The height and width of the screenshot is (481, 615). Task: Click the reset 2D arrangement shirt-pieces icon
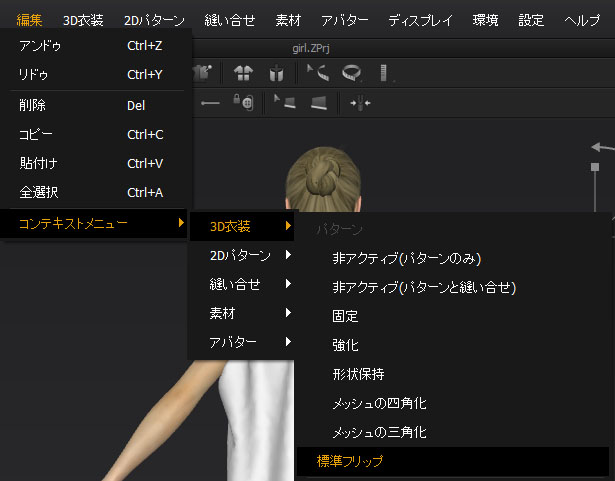tap(244, 73)
